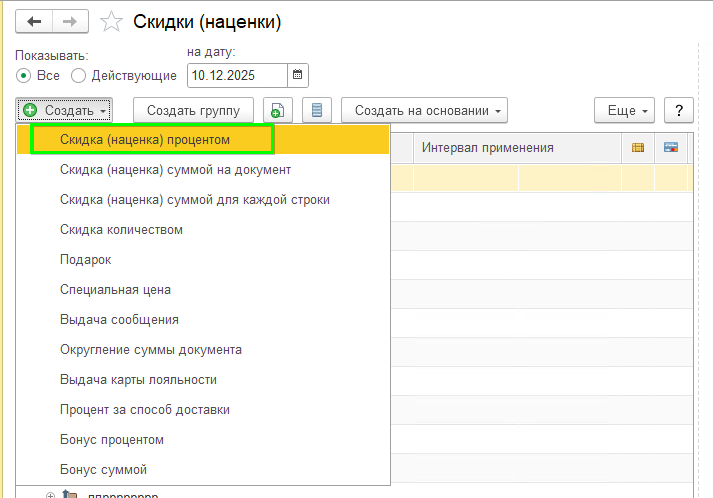The image size is (713, 498).
Task: Pick "Процент за способ доставки" entry
Action: [203, 410]
